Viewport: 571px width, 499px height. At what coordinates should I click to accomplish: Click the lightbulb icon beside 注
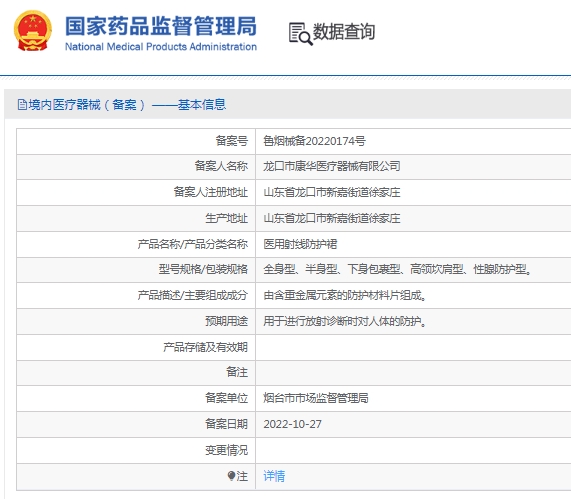click(x=231, y=476)
